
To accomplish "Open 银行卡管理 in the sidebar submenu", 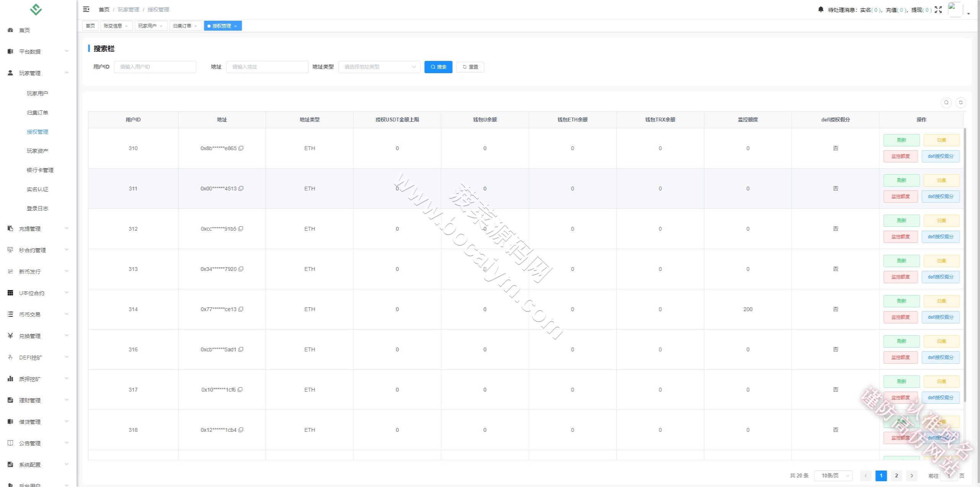I will coord(40,170).
